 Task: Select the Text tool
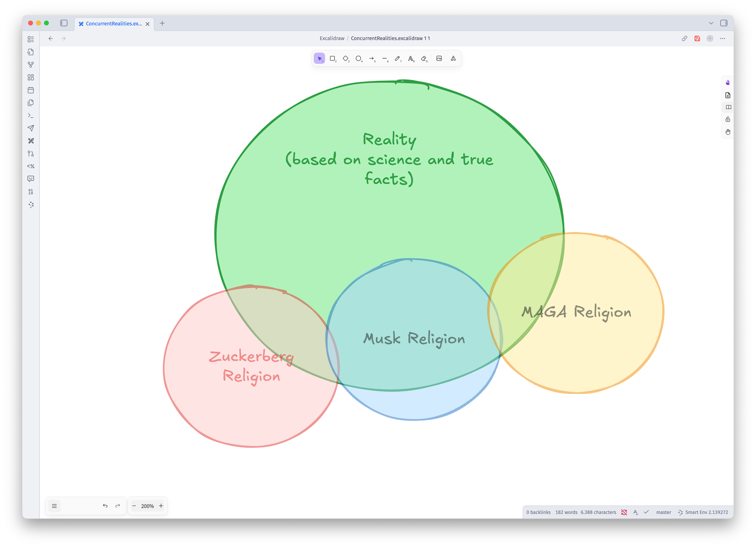411,59
